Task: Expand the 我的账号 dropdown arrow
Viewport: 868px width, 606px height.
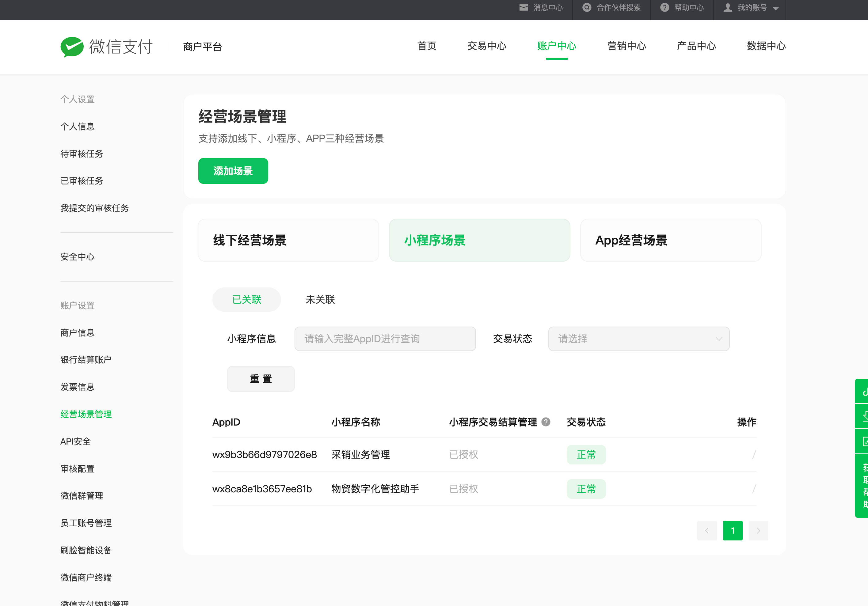Action: [x=776, y=8]
